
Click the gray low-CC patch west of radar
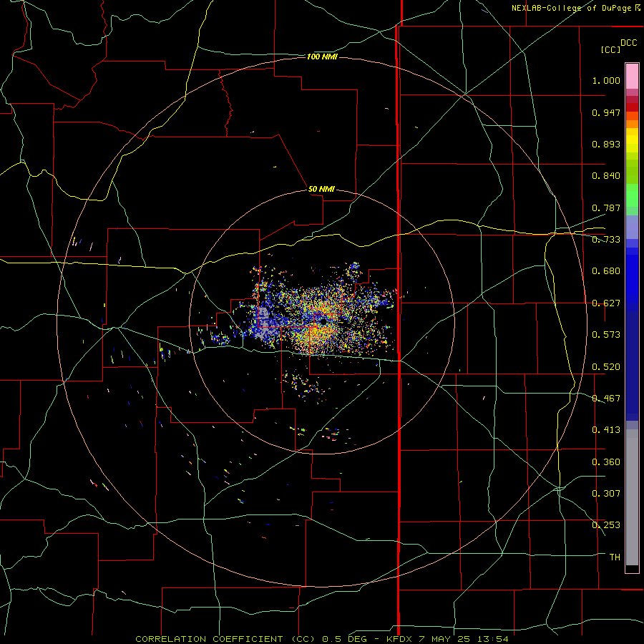[263, 323]
